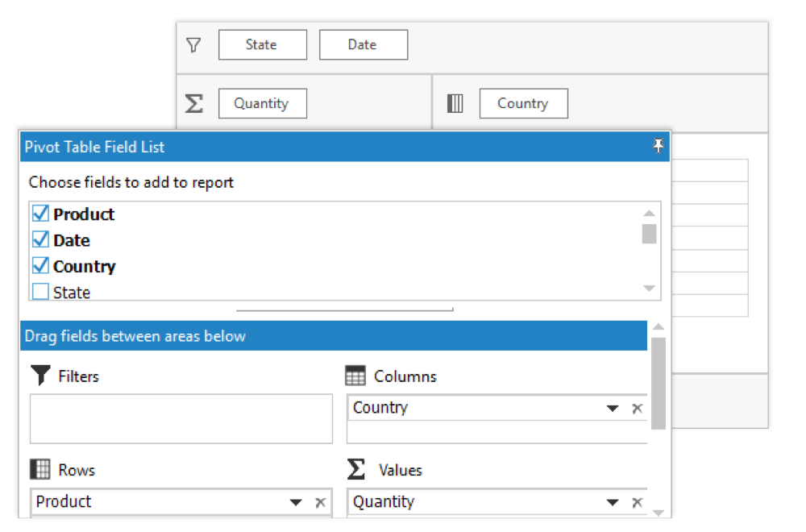The image size is (806, 532).
Task: Click the pin icon on the Field List title bar
Action: pyautogui.click(x=659, y=147)
